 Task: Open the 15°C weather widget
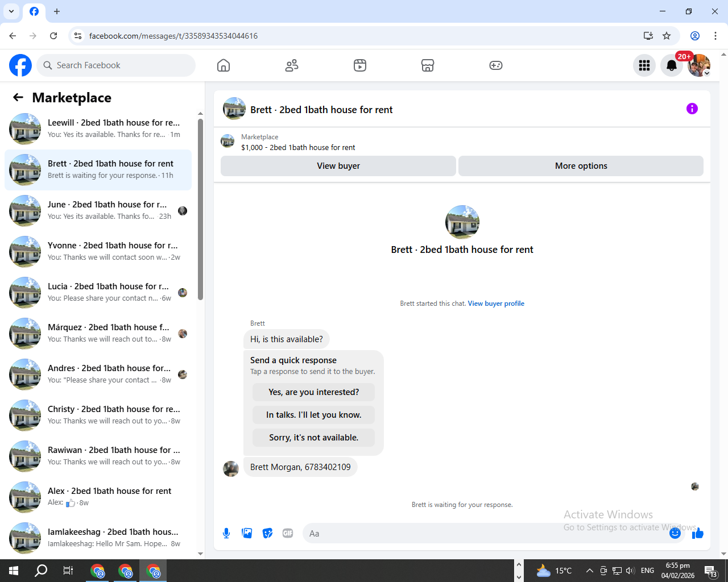coord(554,571)
